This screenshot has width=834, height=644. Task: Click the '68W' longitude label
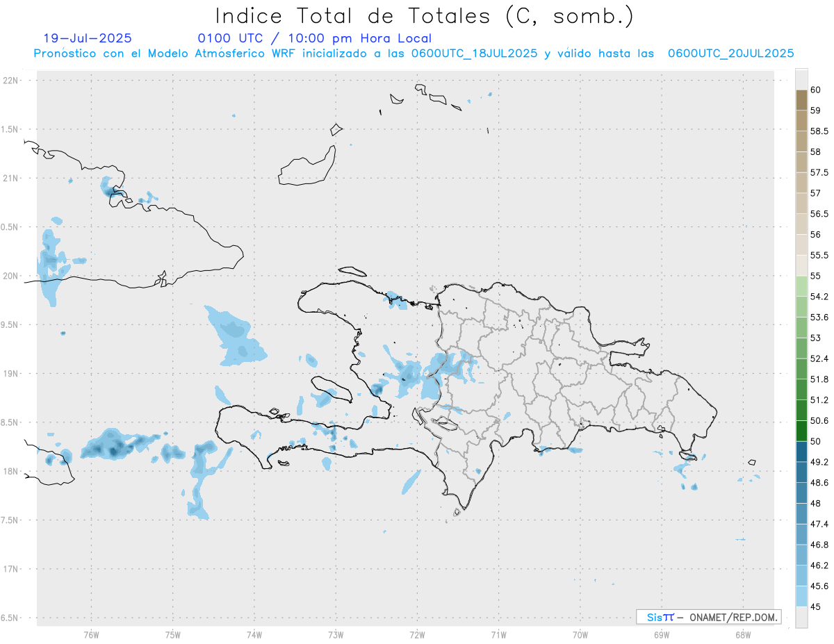pos(743,634)
